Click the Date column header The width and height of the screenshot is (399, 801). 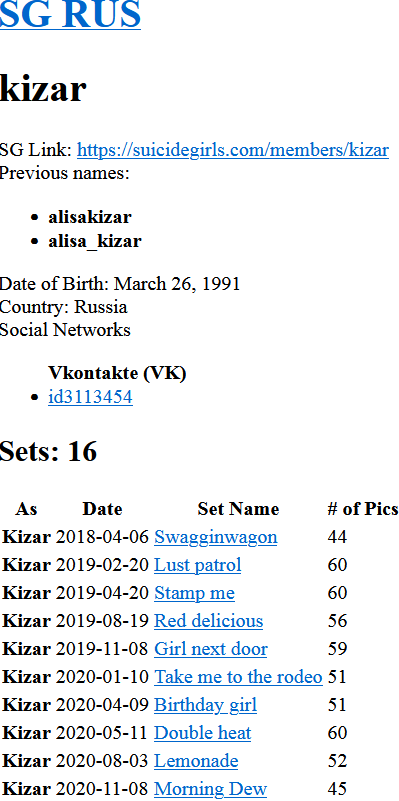102,509
